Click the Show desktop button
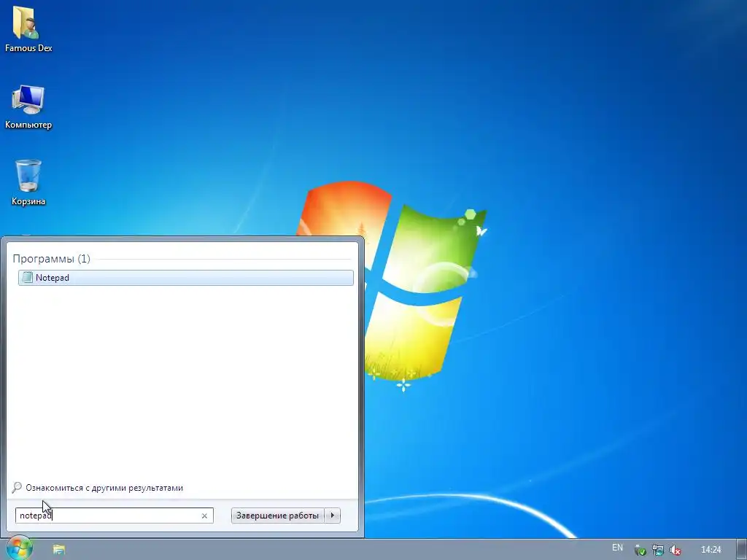This screenshot has width=747, height=560. (x=742, y=550)
